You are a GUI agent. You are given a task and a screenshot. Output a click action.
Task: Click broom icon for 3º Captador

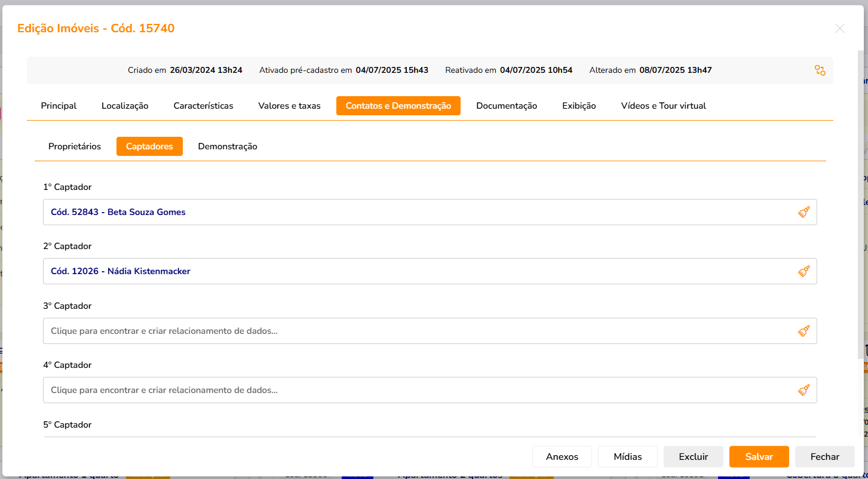coord(803,331)
